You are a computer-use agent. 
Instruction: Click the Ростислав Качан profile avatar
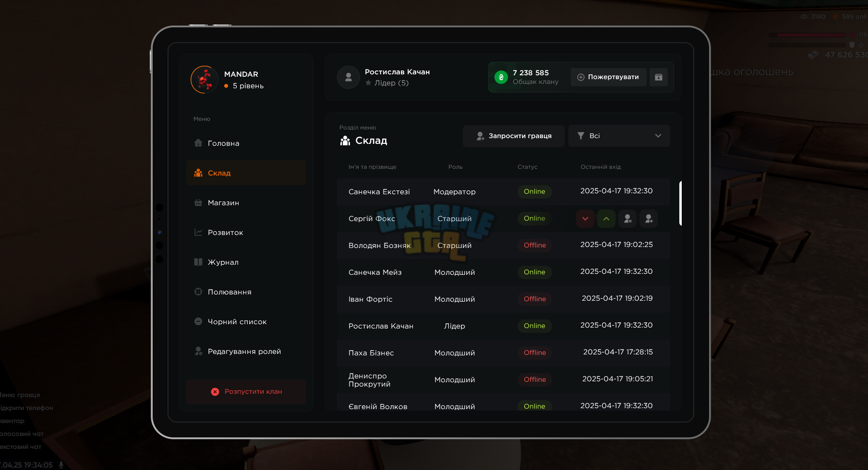(349, 77)
